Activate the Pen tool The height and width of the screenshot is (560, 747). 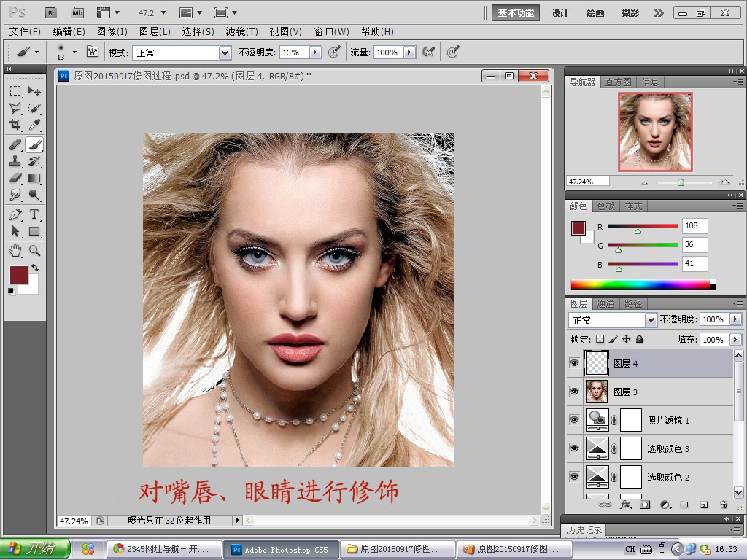15,214
